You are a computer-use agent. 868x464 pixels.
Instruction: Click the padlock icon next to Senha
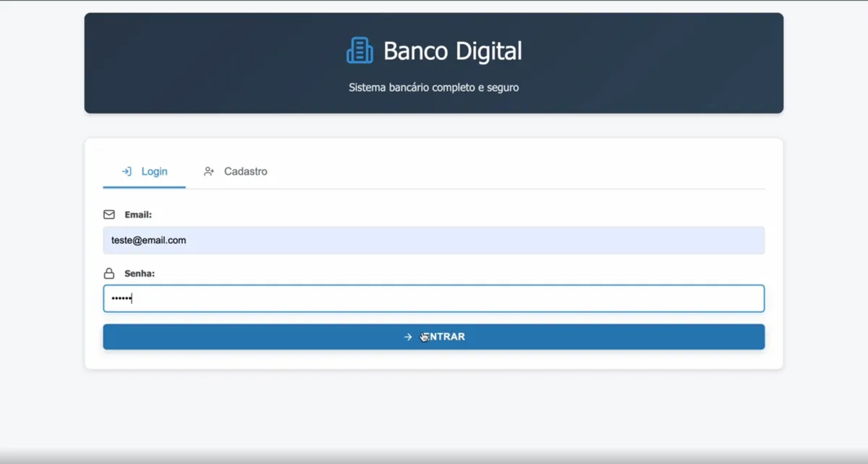pos(109,273)
